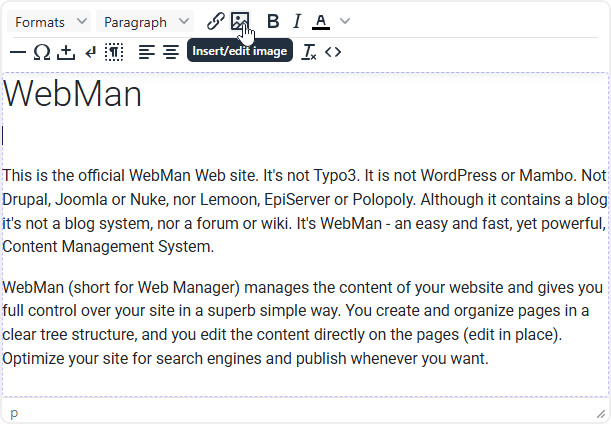Open the source code view
The image size is (611, 424).
click(333, 52)
